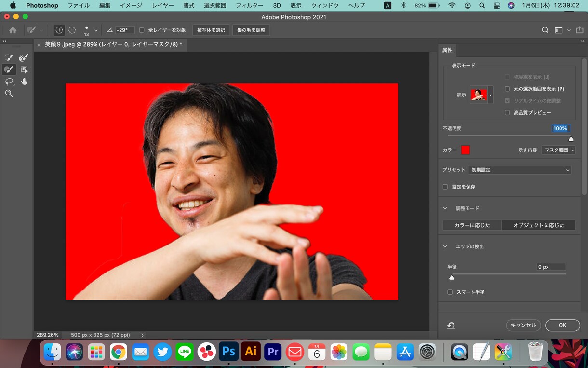Select the Brush tool in the toolbox

pos(9,69)
